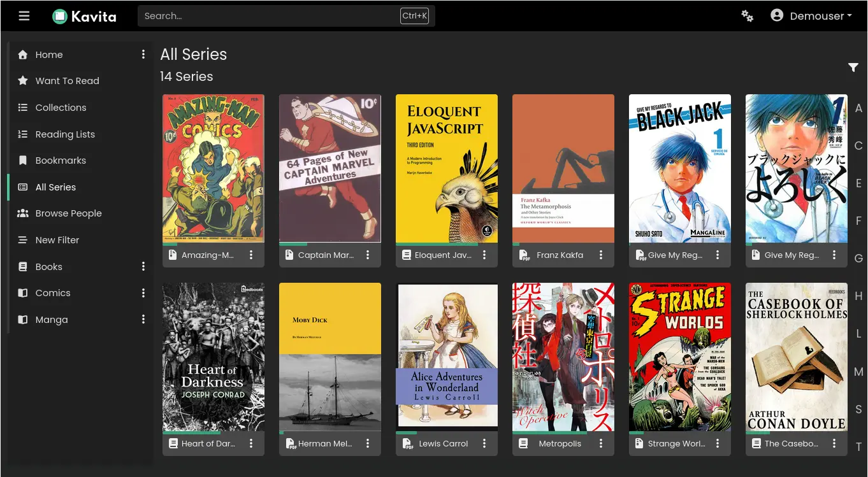Image resolution: width=868 pixels, height=477 pixels.
Task: Open three-dot menu next to Home
Action: 143,55
